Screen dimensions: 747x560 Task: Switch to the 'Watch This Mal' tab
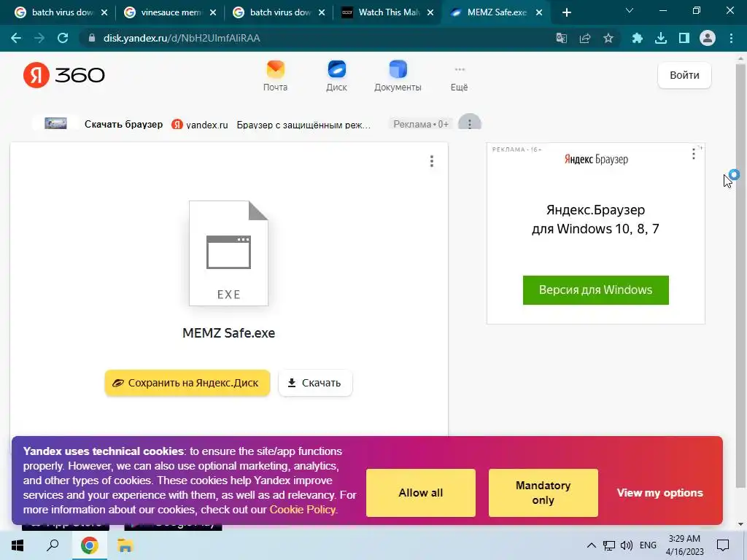[x=387, y=12]
